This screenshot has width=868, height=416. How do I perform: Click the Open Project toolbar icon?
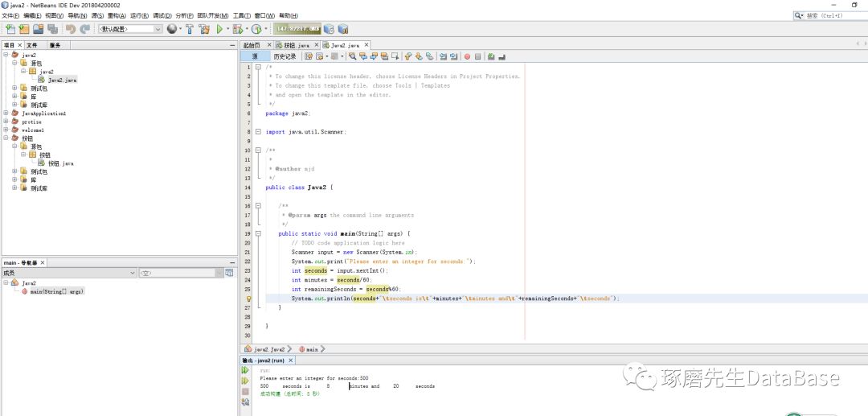click(39, 29)
